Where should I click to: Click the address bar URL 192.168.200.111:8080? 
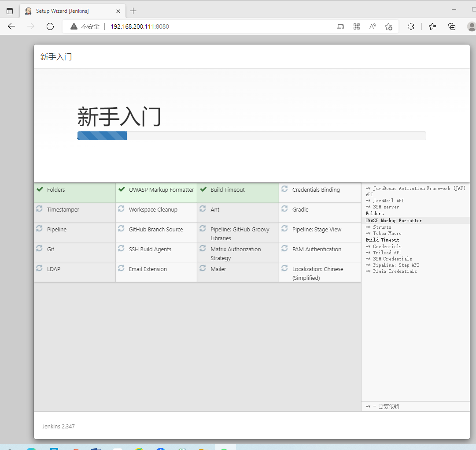[x=140, y=26]
